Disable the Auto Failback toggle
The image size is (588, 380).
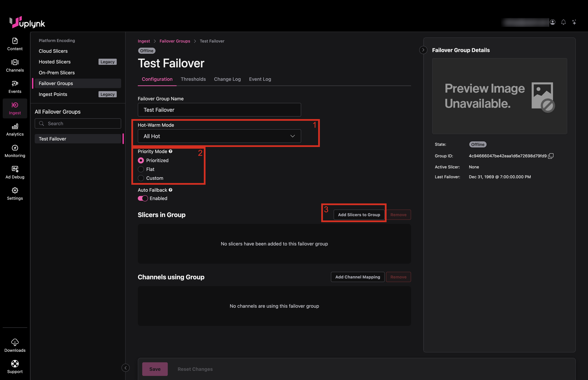click(x=143, y=198)
